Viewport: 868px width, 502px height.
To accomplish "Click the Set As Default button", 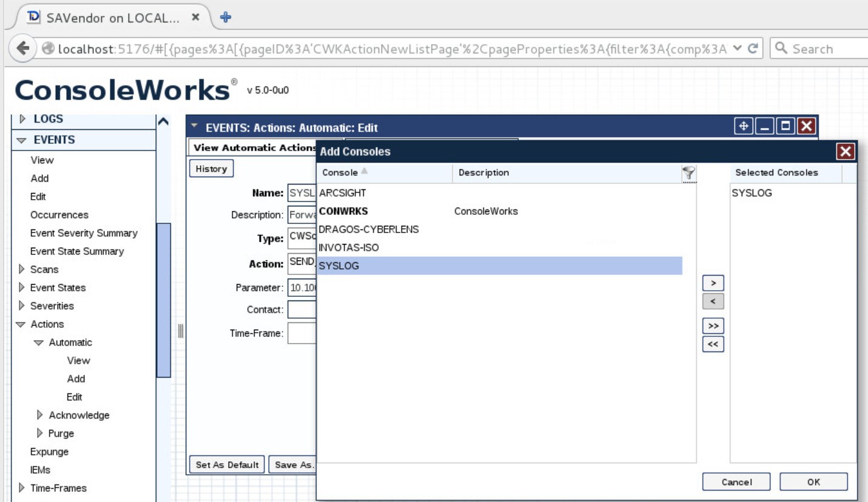I will [227, 465].
